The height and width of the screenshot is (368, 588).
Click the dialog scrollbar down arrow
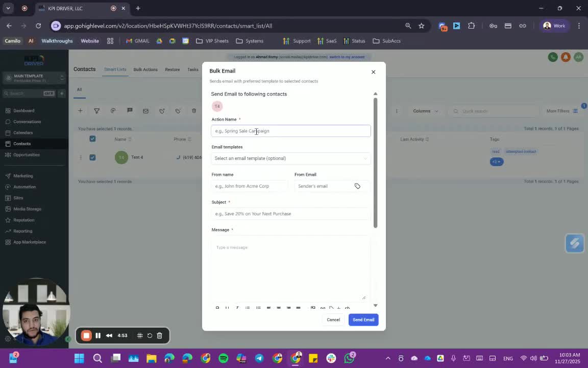coord(375,305)
